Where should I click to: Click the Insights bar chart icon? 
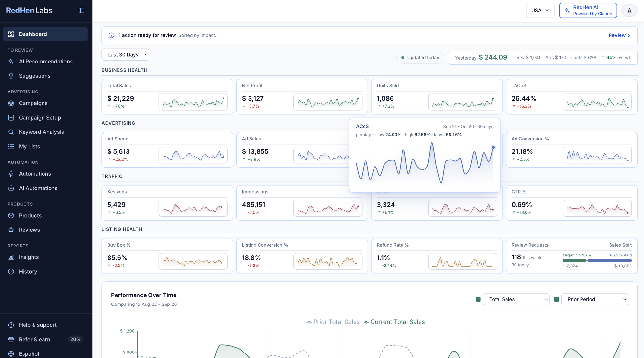click(x=11, y=257)
